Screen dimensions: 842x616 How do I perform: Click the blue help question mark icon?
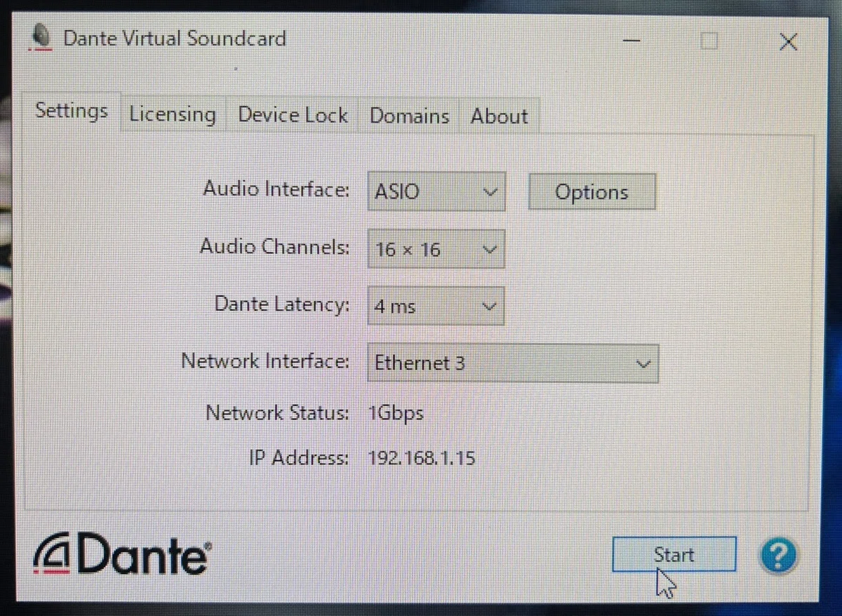[778, 556]
